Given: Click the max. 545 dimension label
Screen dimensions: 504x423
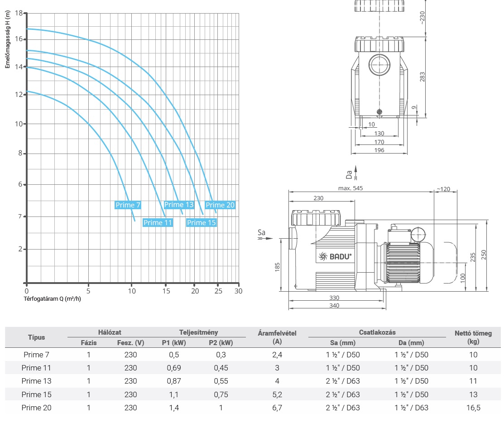Looking at the screenshot, I should [x=351, y=187].
